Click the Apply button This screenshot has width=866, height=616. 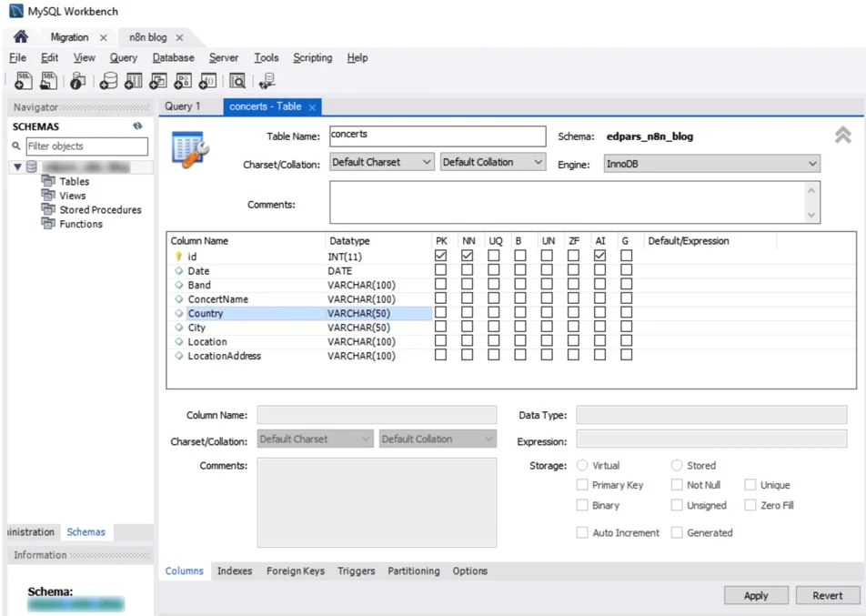pos(756,596)
